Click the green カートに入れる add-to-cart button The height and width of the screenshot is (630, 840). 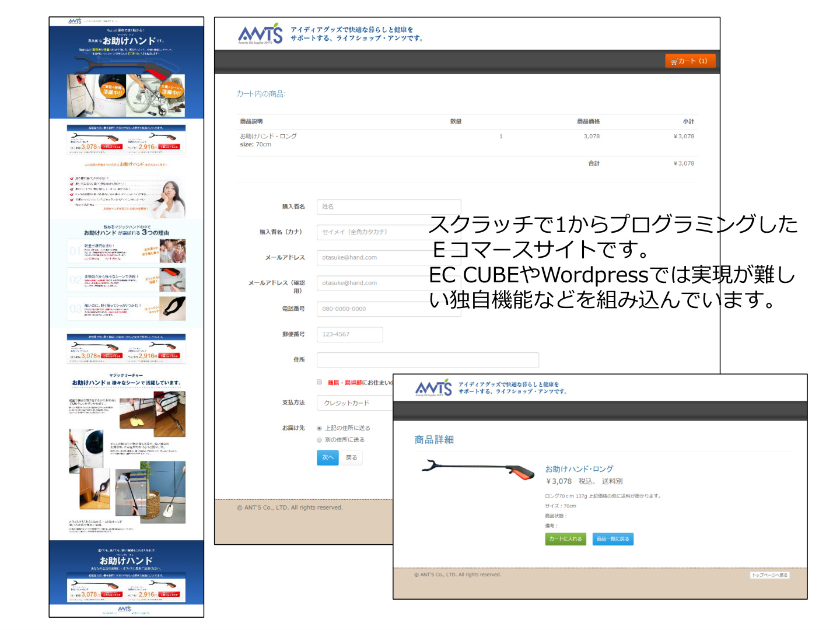(565, 539)
